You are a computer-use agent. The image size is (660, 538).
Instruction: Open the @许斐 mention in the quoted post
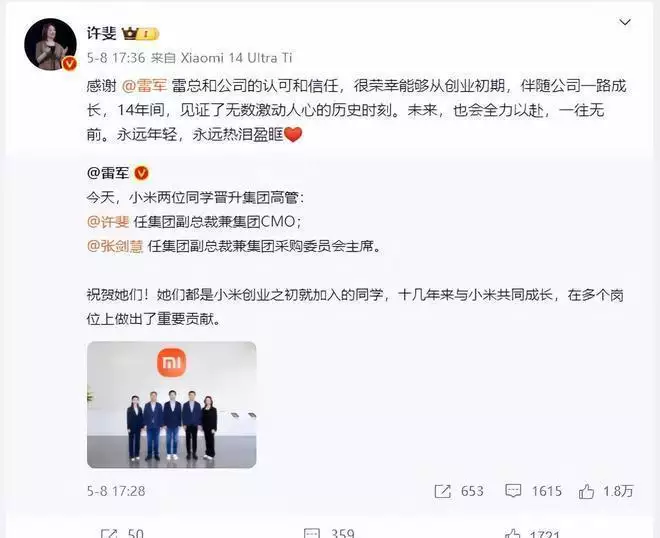(x=108, y=221)
